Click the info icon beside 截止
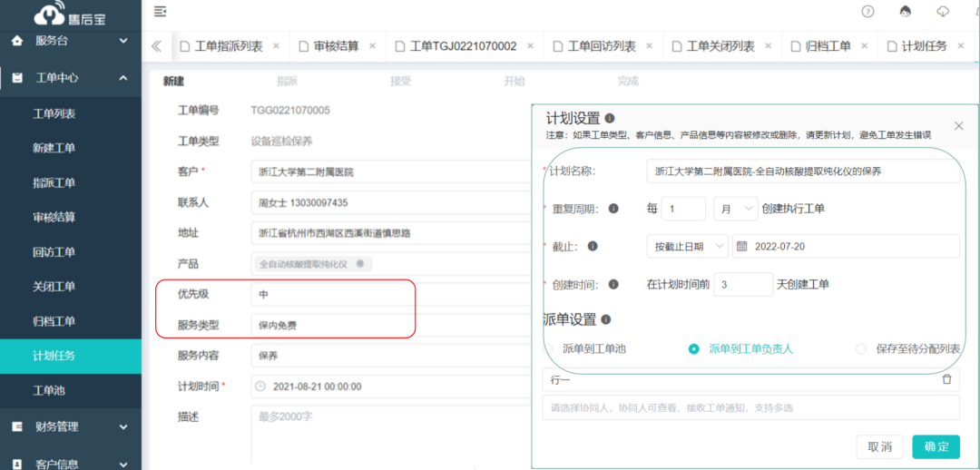Viewport: 980px width, 470px height. point(593,246)
